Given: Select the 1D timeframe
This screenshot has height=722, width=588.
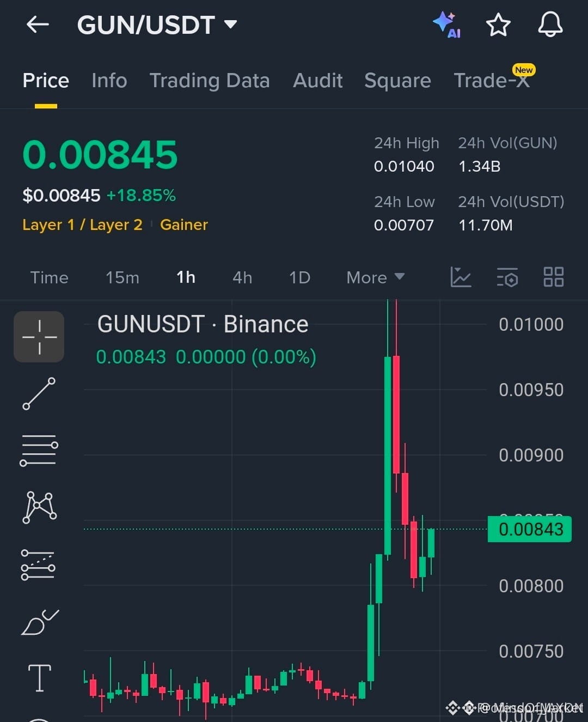Looking at the screenshot, I should click(x=299, y=277).
